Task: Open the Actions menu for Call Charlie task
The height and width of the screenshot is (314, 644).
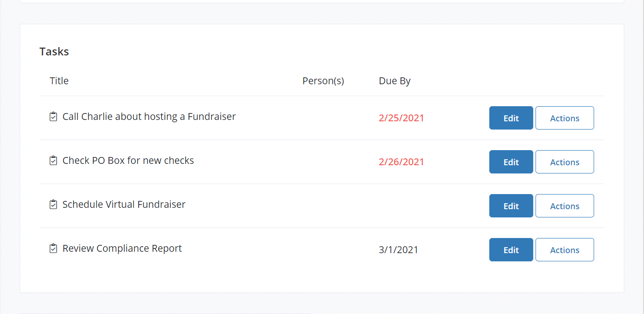Action: [x=564, y=118]
